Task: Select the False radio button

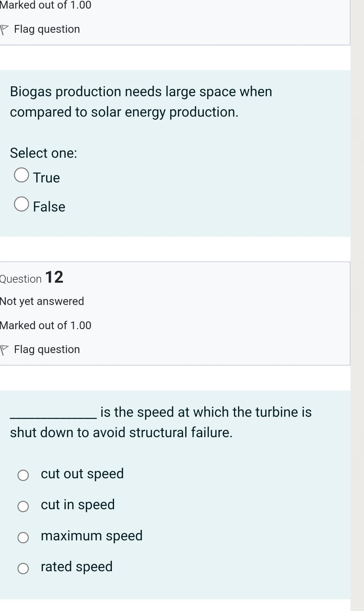Action: pos(21,204)
